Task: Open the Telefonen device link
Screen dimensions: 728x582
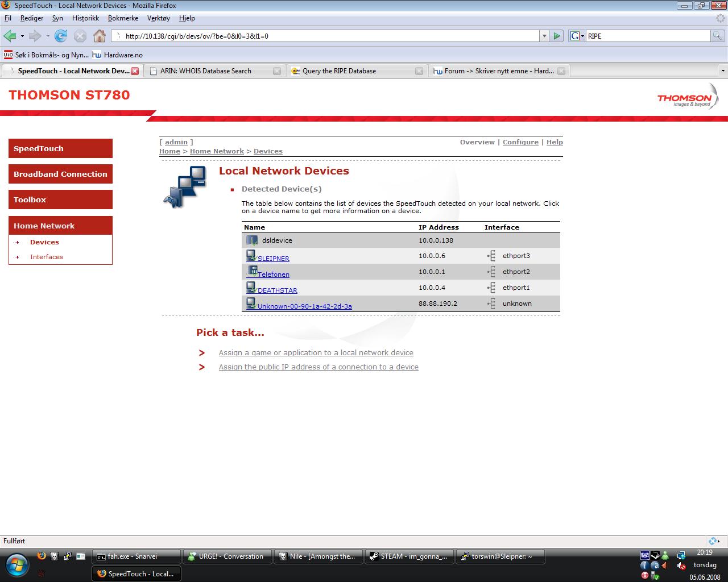Action: [274, 275]
